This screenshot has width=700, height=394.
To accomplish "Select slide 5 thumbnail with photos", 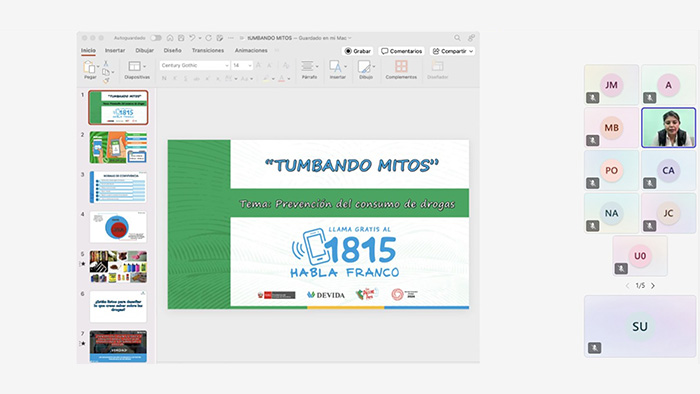I will [118, 266].
